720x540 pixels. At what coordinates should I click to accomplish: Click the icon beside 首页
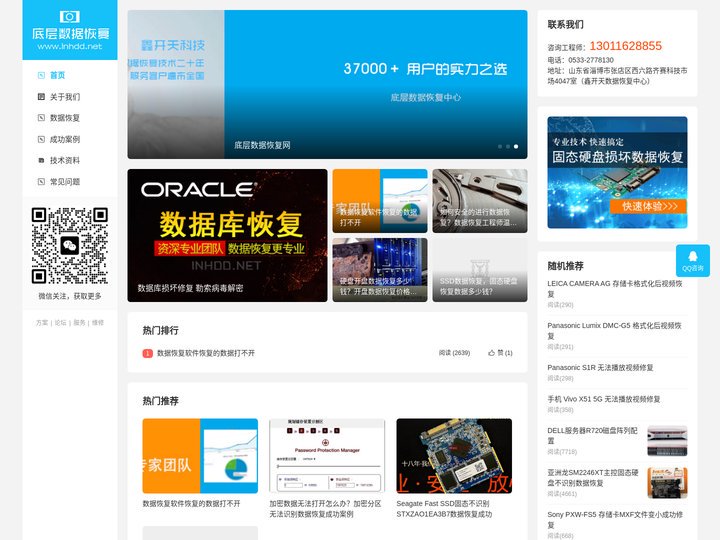[41, 75]
